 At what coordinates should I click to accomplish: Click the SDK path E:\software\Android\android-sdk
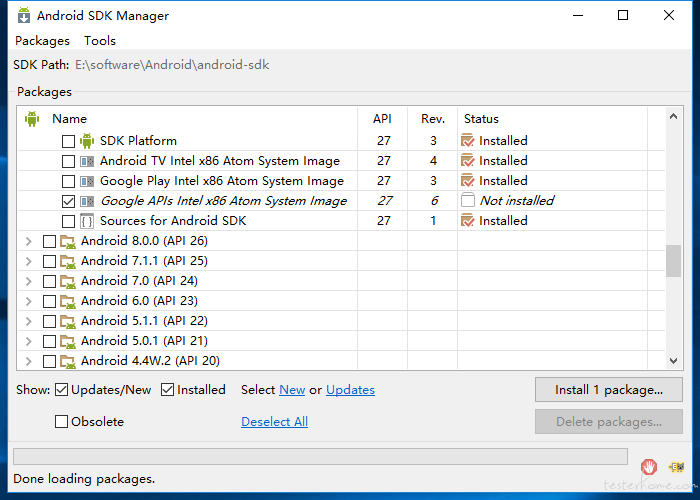[x=172, y=65]
